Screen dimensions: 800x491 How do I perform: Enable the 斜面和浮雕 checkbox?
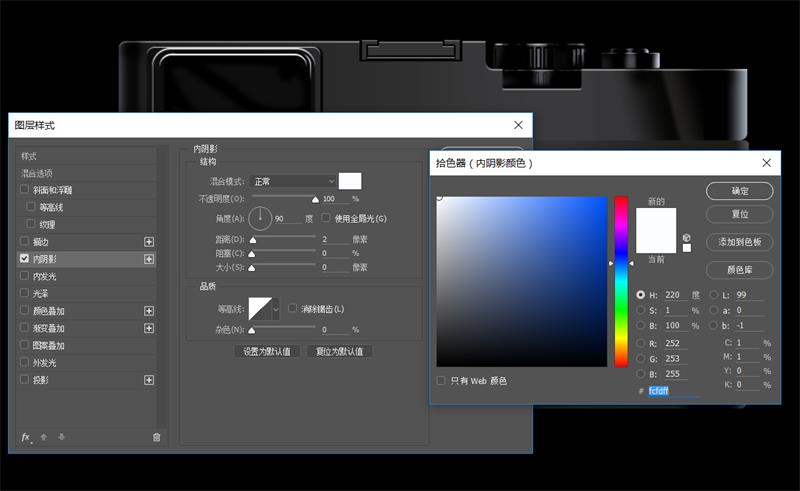(x=25, y=189)
